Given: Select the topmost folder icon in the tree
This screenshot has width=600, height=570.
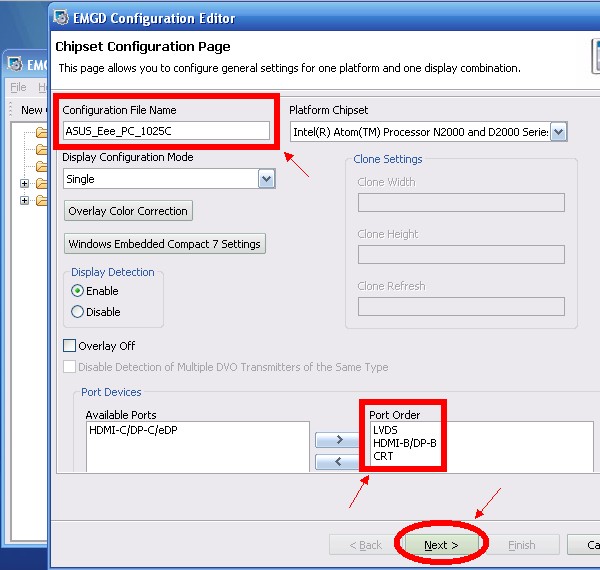Looking at the screenshot, I should (x=42, y=132).
